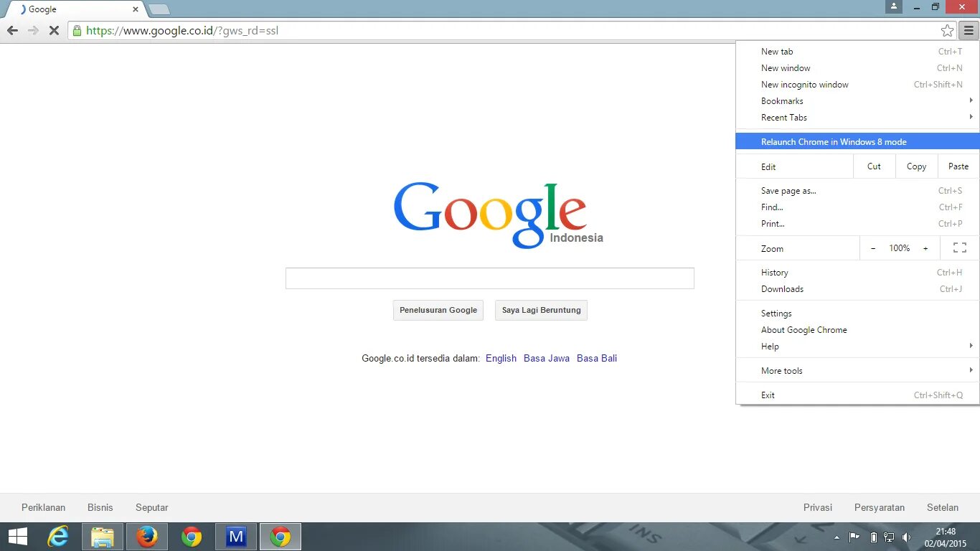Open a new tab via the tab strip button
Screen dimensions: 980x551
(x=159, y=9)
